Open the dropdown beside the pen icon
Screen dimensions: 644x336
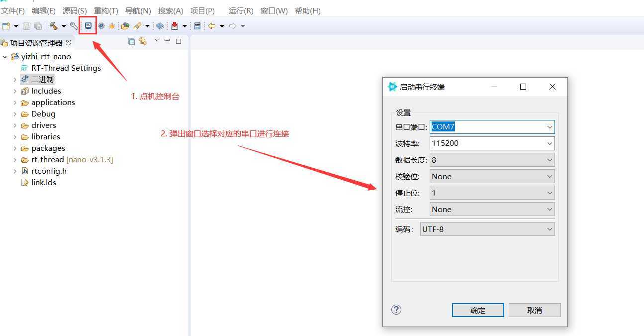click(x=147, y=26)
